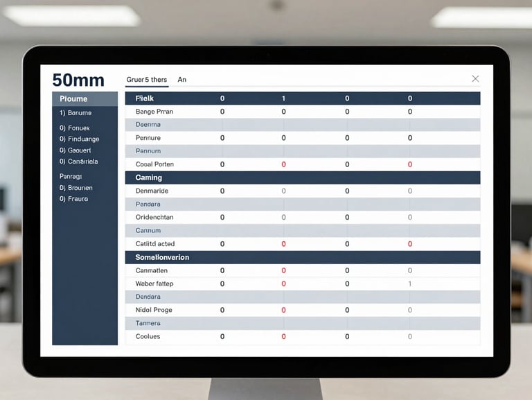Select the Weber fattep row label
532x400 pixels.
tap(154, 284)
